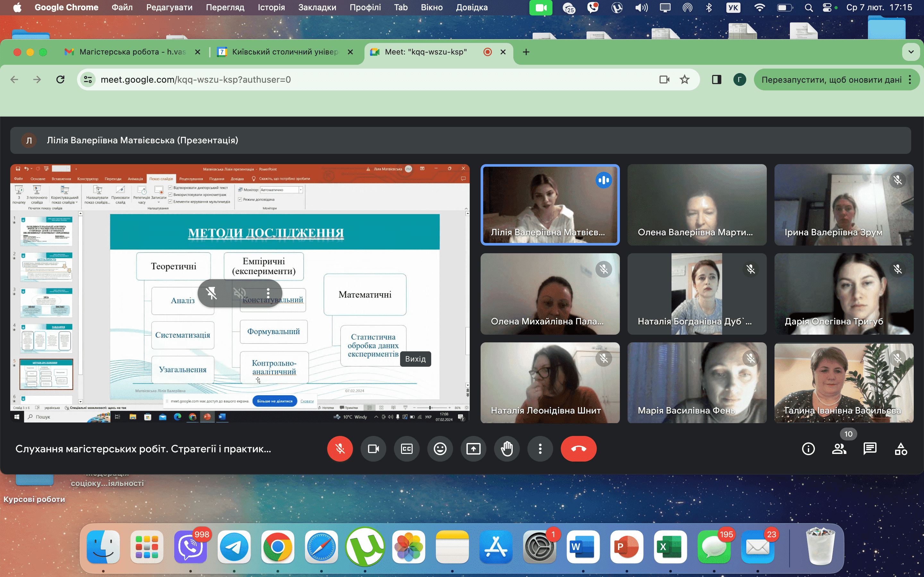Open the meeting details info icon
The width and height of the screenshot is (924, 577).
(808, 449)
